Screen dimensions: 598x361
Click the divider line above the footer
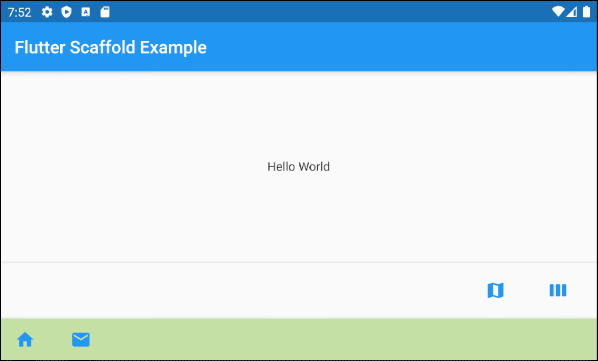click(x=299, y=262)
